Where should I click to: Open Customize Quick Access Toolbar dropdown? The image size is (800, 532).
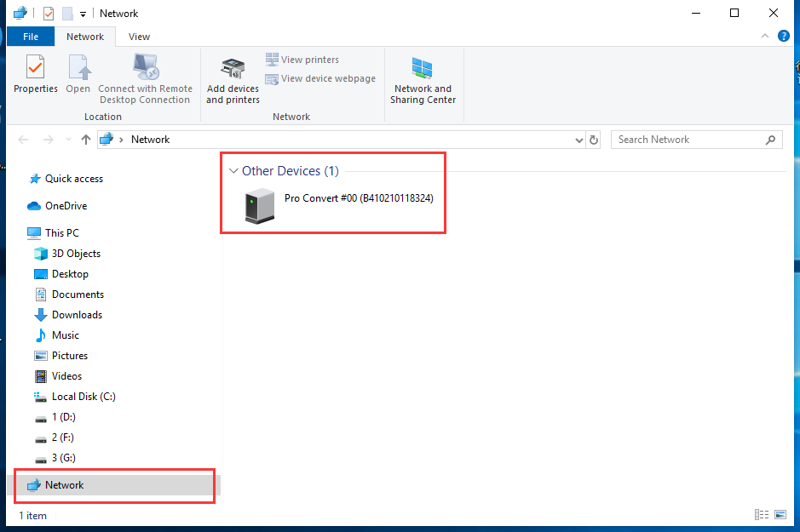pos(83,14)
